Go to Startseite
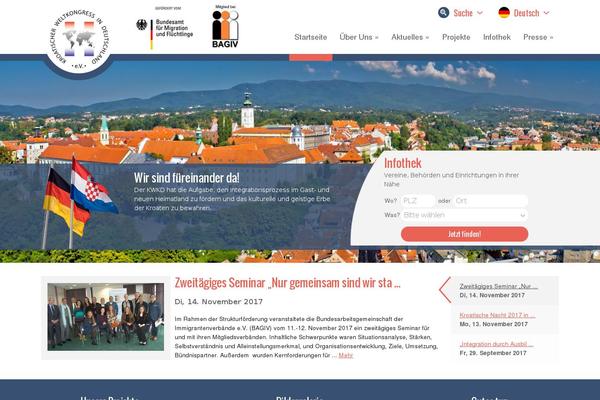Image resolution: width=600 pixels, height=400 pixels. coord(310,37)
